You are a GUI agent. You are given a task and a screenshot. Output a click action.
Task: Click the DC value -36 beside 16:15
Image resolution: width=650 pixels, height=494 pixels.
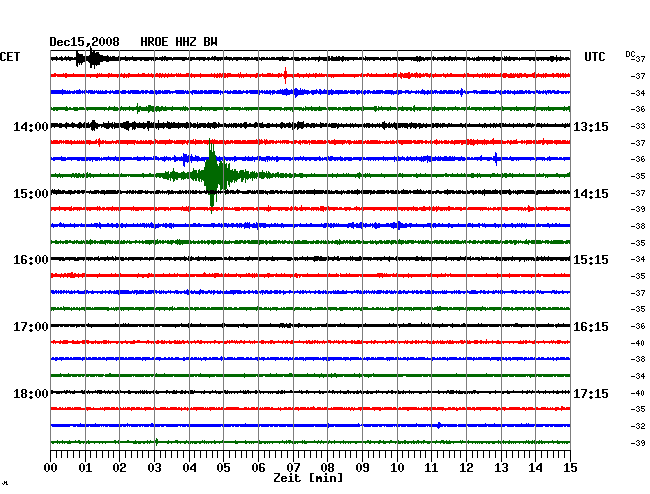pos(638,327)
